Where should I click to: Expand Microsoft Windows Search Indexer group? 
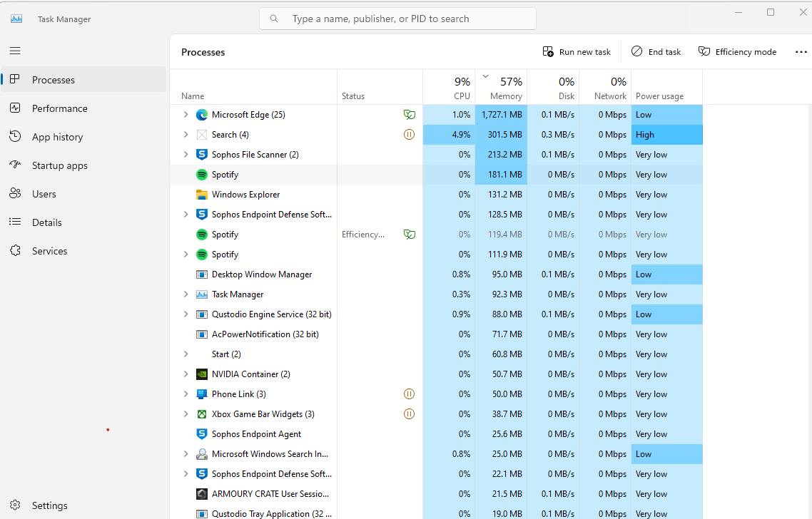coord(186,454)
